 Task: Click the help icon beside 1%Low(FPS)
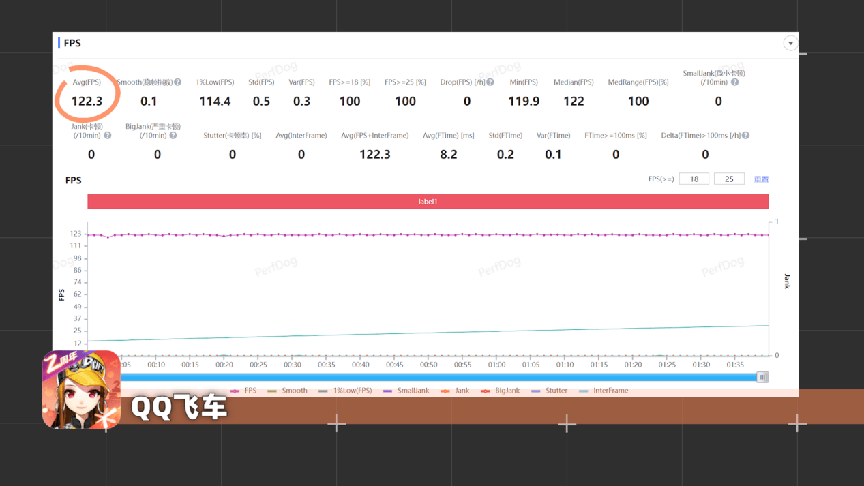tap(236, 82)
